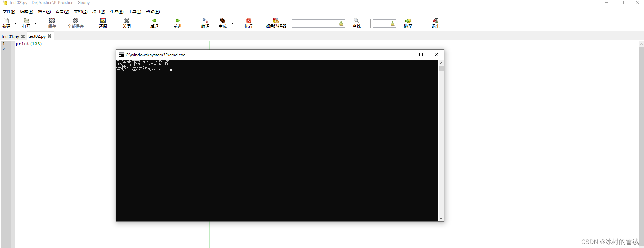Image resolution: width=644 pixels, height=248 pixels.
Task: Click the Quit (退出) toolbar icon
Action: (x=436, y=21)
